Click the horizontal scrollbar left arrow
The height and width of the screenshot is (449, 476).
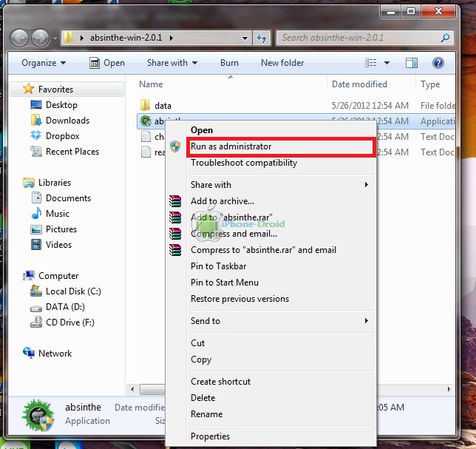(x=132, y=389)
